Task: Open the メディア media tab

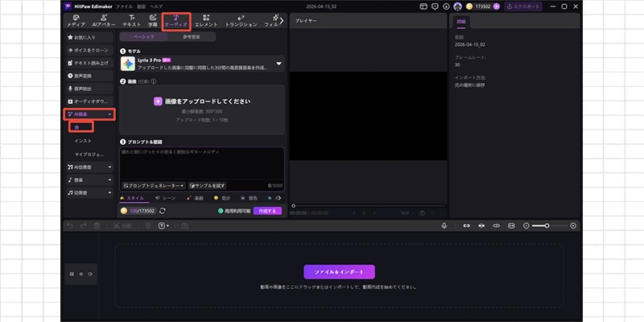Action: (x=76, y=21)
